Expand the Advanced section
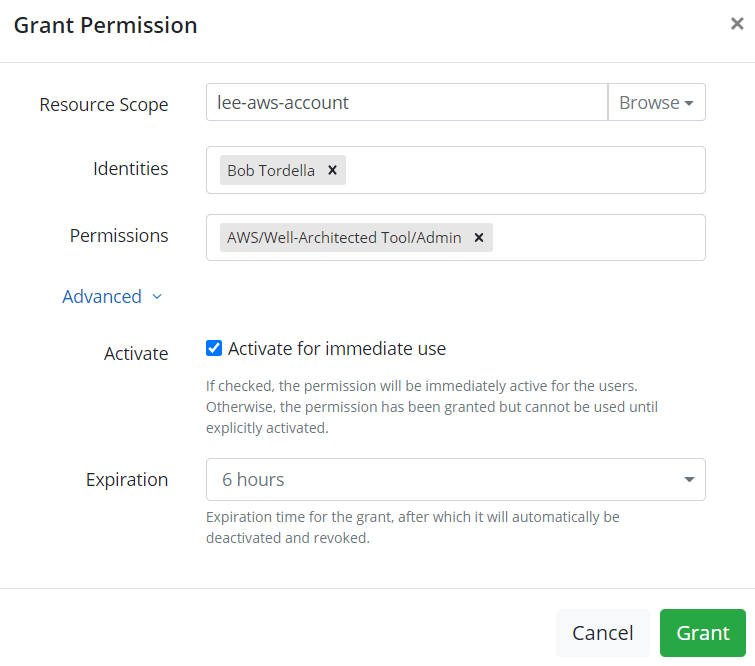Screen dimensions: 755x666 tap(102, 297)
